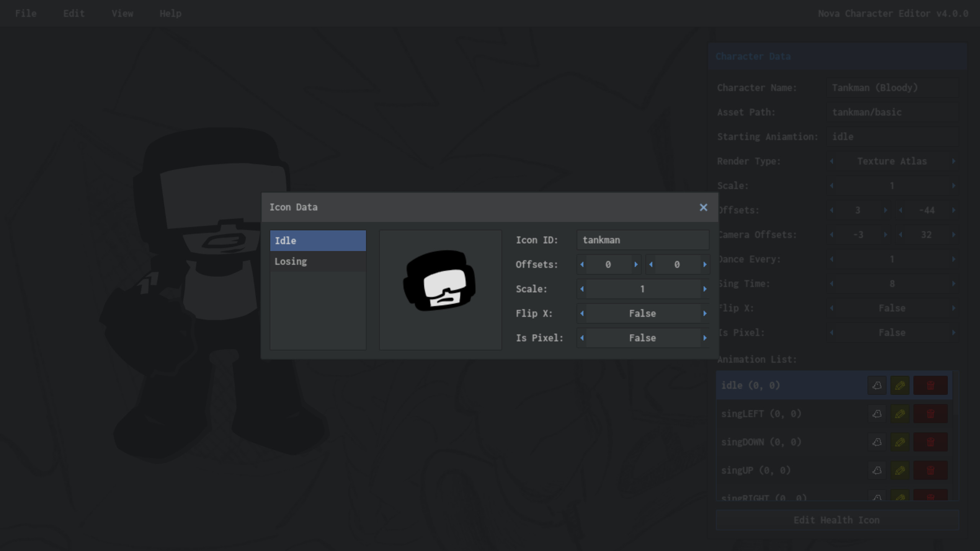Open the Help menu
The height and width of the screenshot is (551, 980).
(x=171, y=13)
